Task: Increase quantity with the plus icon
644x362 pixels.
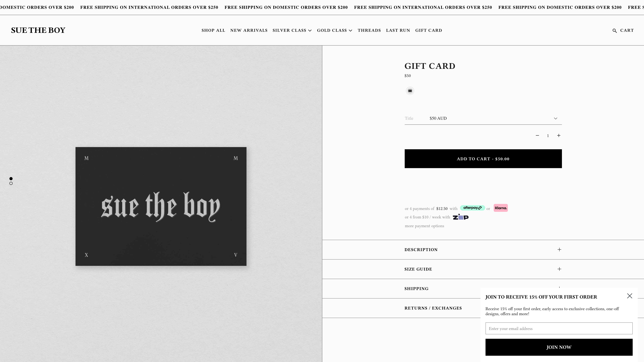Action: pyautogui.click(x=559, y=135)
